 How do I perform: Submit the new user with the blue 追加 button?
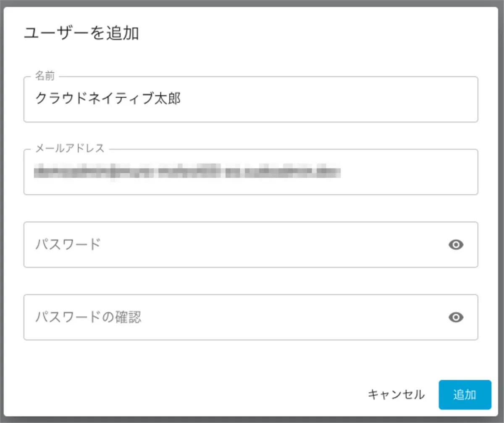[x=465, y=395]
